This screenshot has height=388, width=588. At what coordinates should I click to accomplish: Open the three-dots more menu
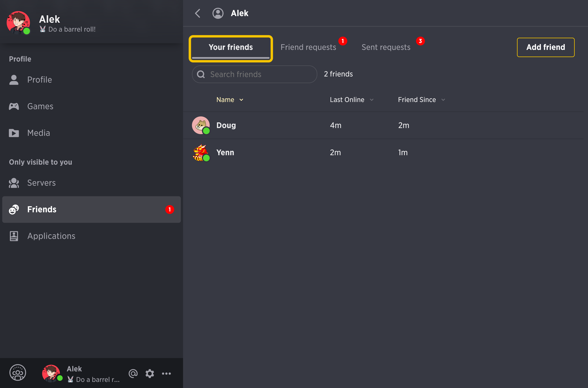[x=166, y=373]
